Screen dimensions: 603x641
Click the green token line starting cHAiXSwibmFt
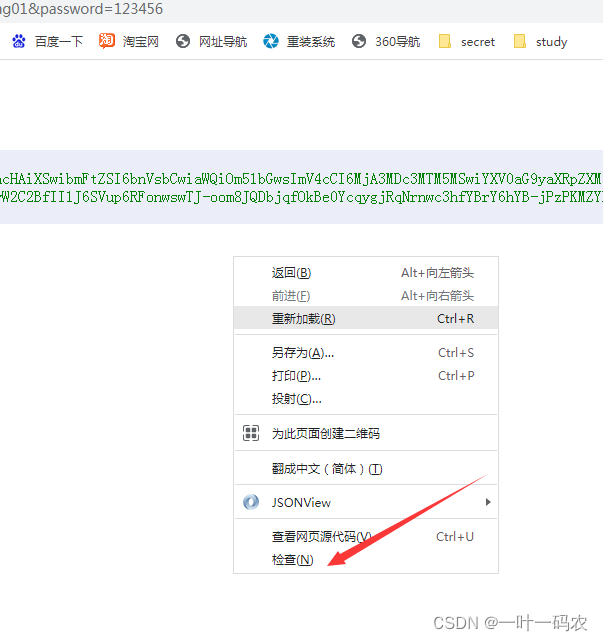point(301,179)
